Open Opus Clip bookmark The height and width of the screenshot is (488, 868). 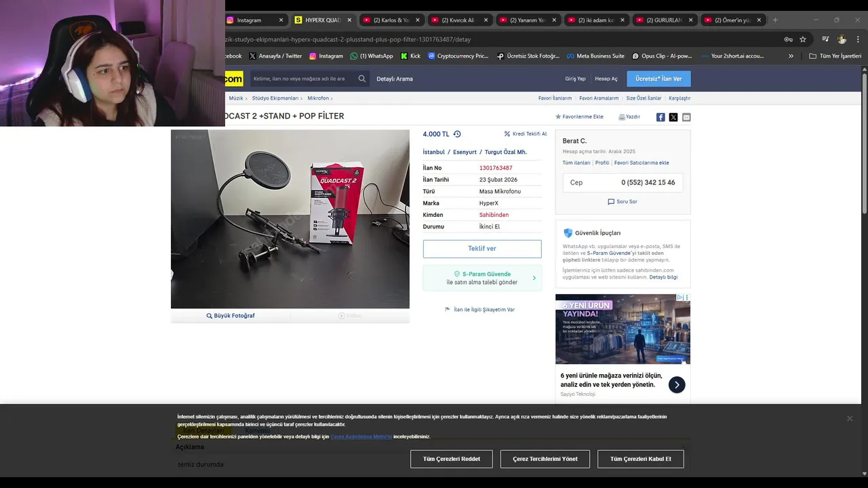[662, 56]
